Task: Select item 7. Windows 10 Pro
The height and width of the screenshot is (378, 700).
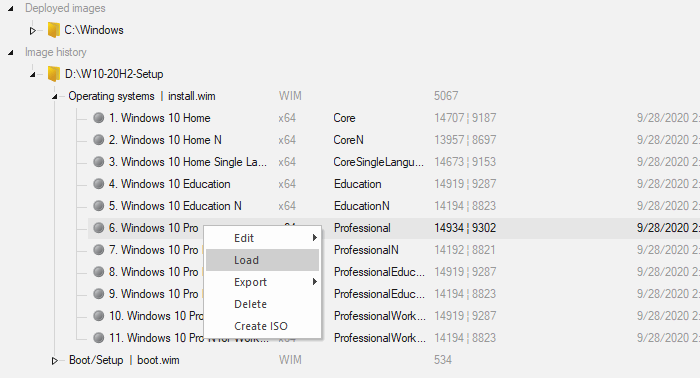Action: (154, 249)
